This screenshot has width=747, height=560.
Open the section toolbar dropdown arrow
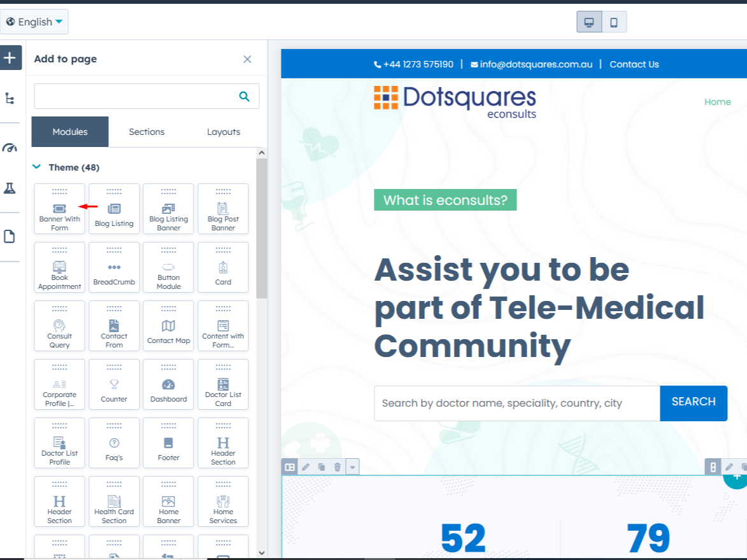[x=353, y=467]
